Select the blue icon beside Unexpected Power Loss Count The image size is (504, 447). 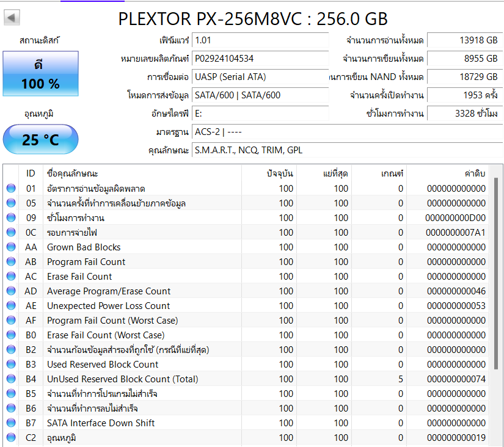coord(11,306)
